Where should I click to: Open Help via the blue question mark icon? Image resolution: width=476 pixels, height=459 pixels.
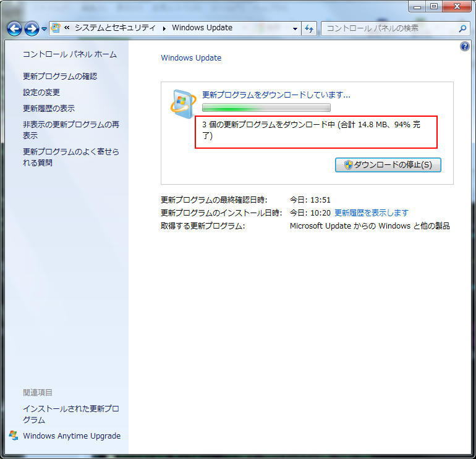click(x=464, y=46)
